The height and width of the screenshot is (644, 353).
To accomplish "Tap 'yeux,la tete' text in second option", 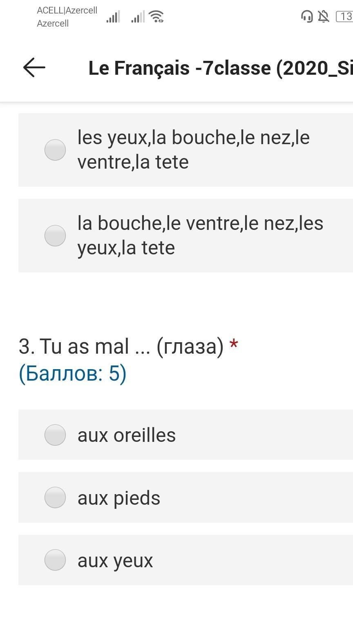I will [x=126, y=248].
